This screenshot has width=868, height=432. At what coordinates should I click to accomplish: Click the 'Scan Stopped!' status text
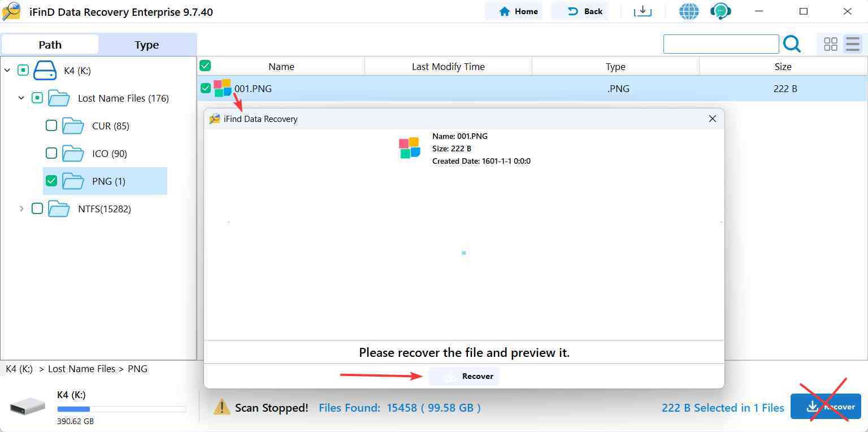272,408
